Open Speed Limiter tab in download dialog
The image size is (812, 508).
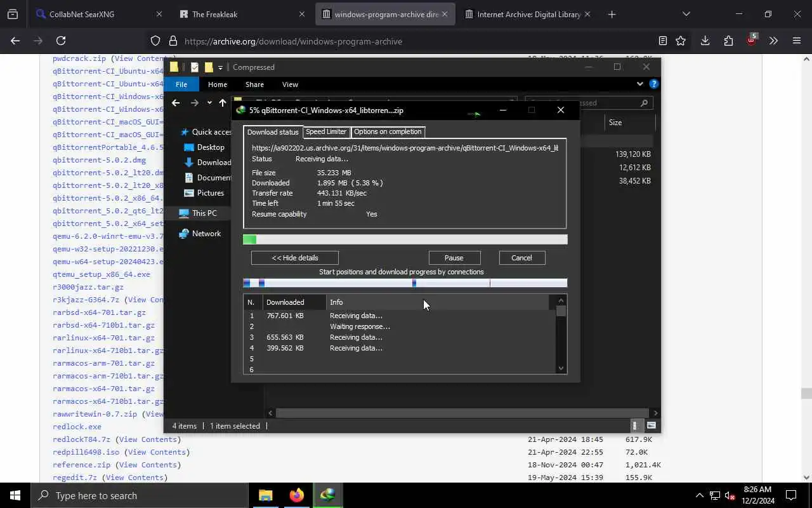(326, 131)
